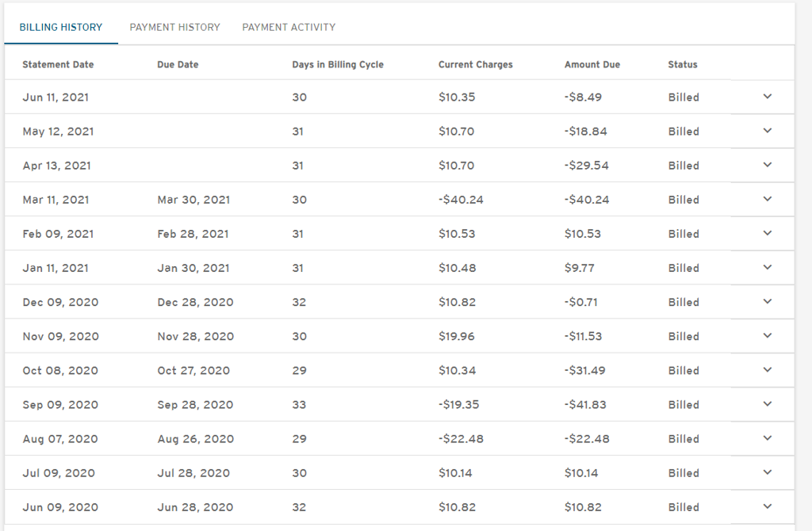Show details for Feb 09, 2021 statement
Image resolution: width=812 pixels, height=531 pixels.
(768, 233)
